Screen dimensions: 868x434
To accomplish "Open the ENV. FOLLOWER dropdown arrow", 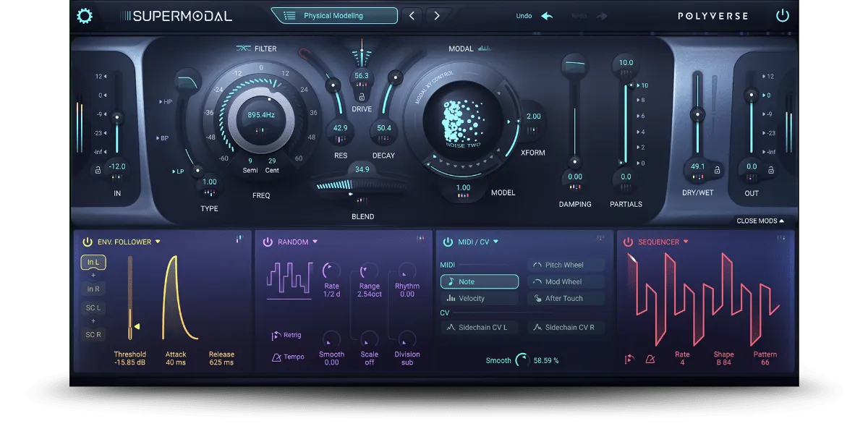I will pos(158,242).
